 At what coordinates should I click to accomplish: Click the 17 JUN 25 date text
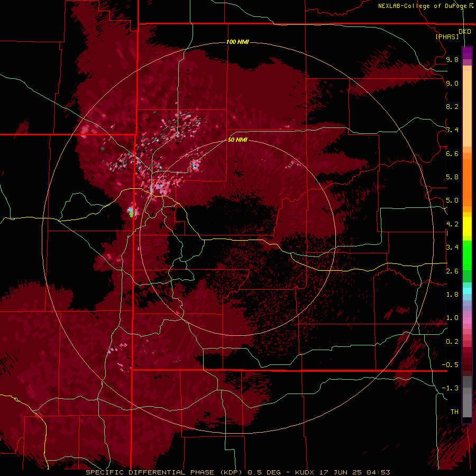[341, 472]
